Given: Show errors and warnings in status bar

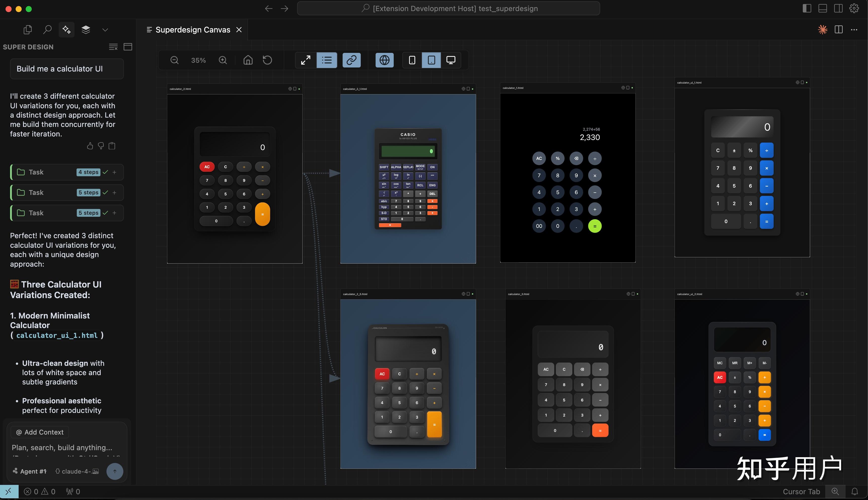Looking at the screenshot, I should [40, 491].
